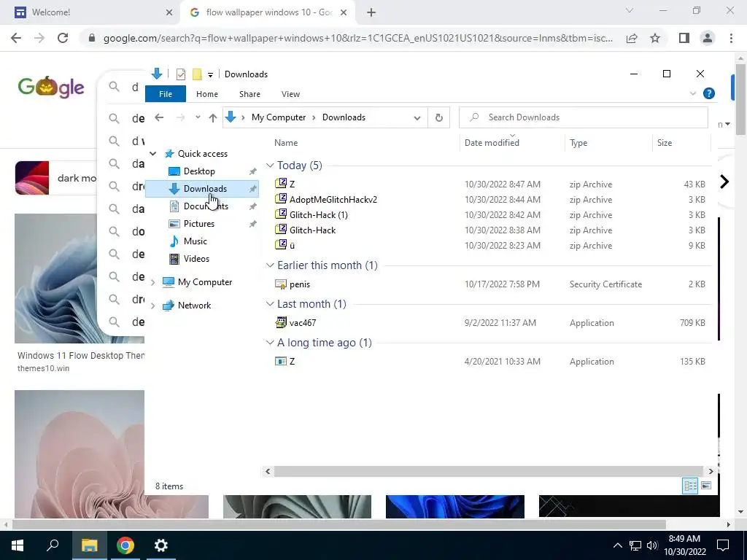The image size is (747, 560).
Task: Click the taskbar volume speaker icon
Action: pyautogui.click(x=652, y=545)
